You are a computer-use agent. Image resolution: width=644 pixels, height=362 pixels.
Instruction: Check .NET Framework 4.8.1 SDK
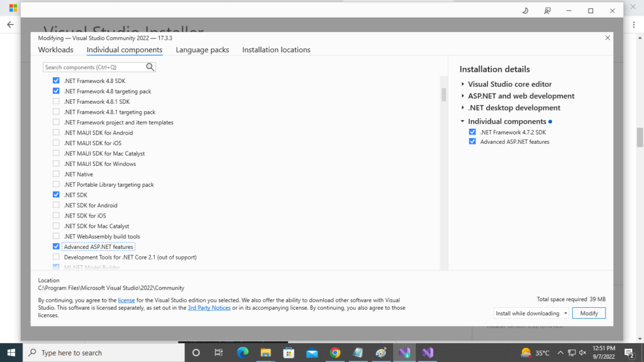click(56, 101)
